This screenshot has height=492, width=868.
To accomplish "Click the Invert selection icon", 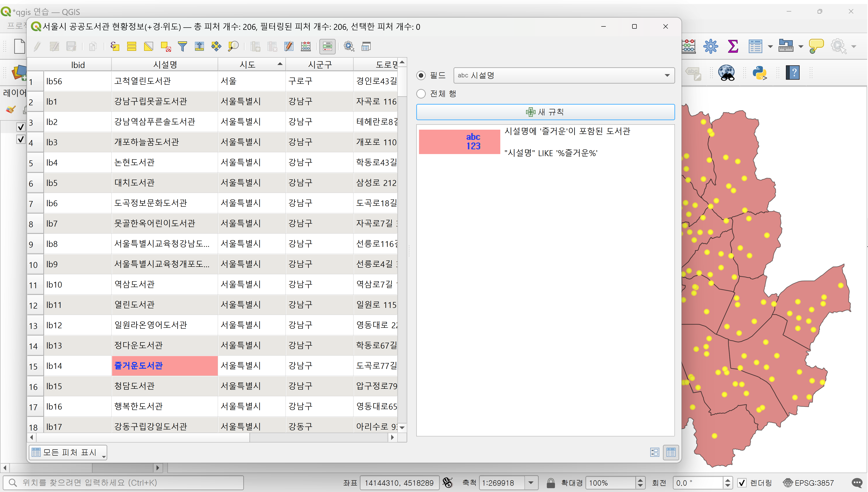I will (148, 46).
